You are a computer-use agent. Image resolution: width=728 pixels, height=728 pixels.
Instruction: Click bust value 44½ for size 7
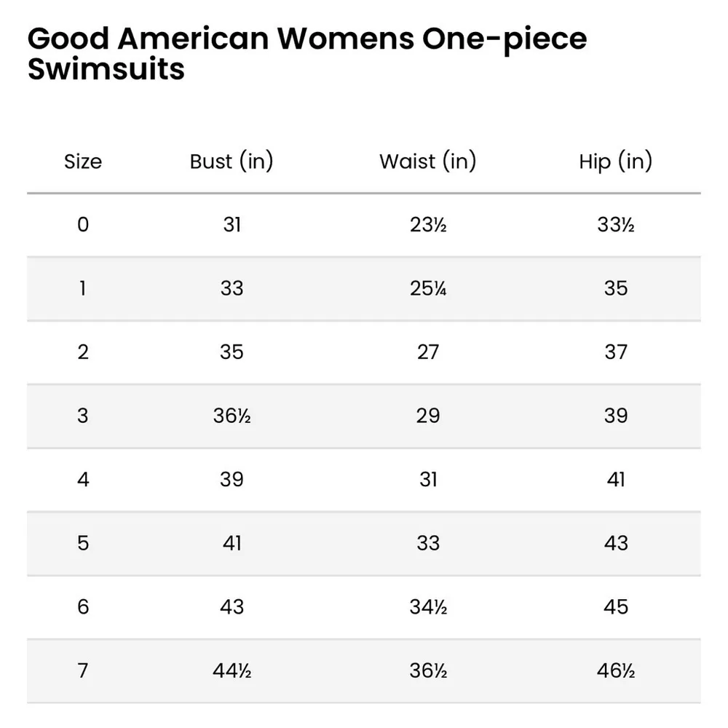[232, 670]
